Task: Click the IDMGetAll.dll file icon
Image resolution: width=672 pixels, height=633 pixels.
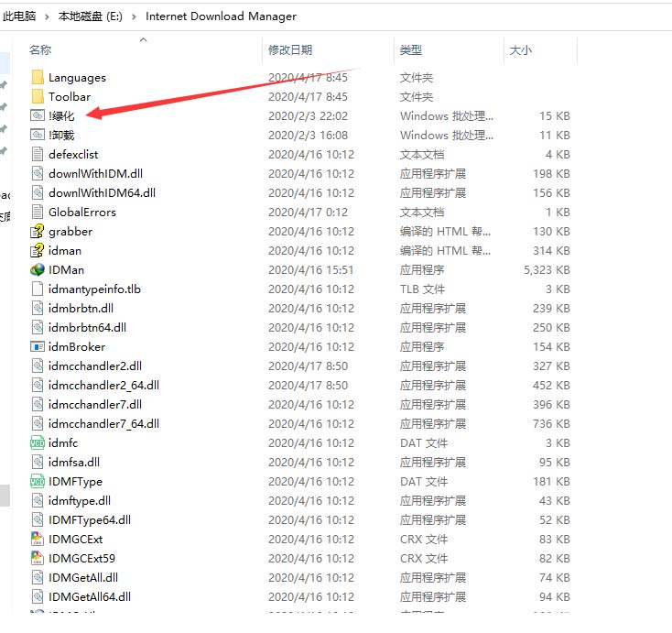Action: click(38, 577)
